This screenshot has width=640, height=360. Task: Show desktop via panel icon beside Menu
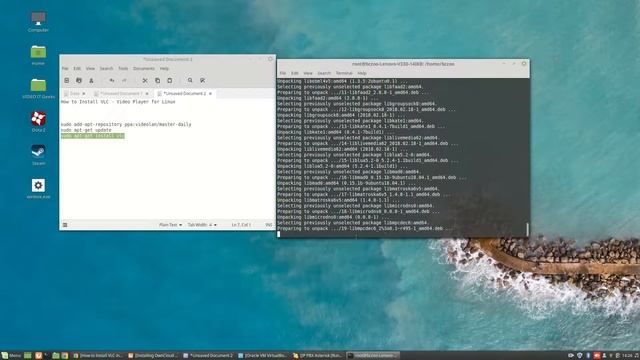coord(28,356)
